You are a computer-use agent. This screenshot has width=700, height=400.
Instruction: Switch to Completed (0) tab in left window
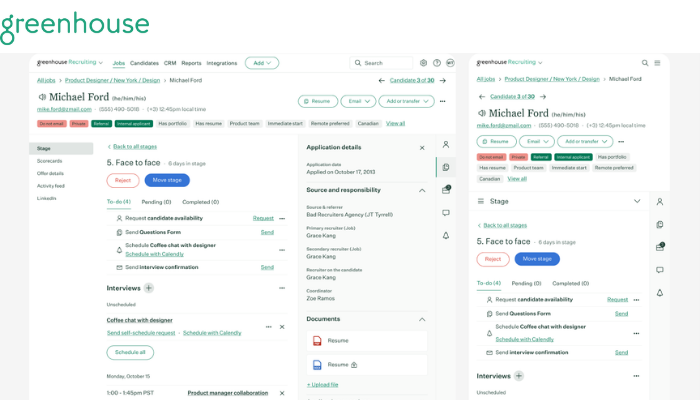[x=200, y=202]
